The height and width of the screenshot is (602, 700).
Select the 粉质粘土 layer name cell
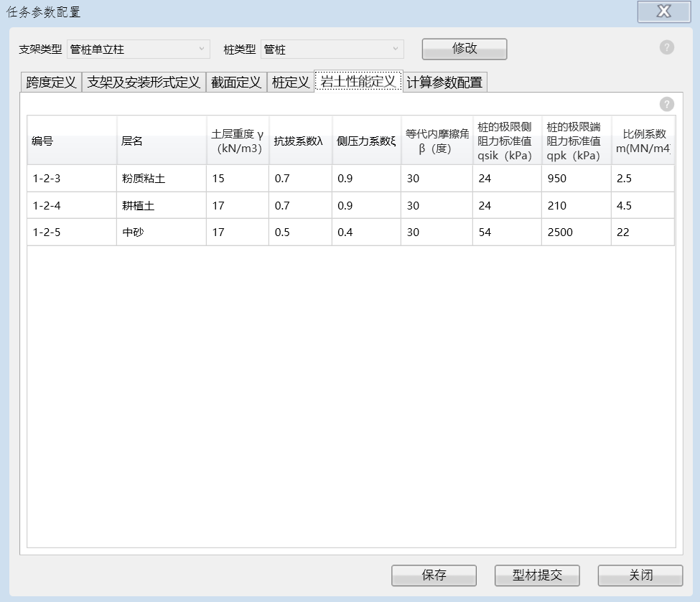(x=161, y=179)
